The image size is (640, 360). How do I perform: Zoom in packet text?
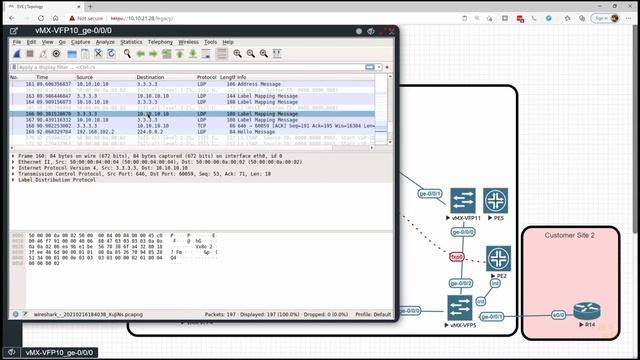pos(238,54)
